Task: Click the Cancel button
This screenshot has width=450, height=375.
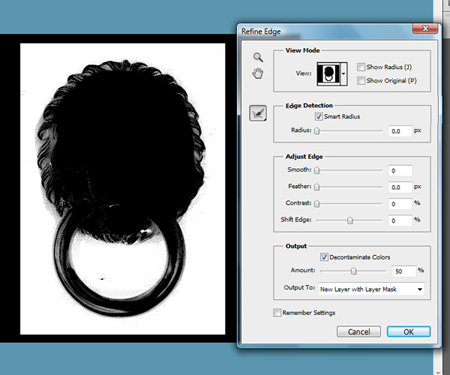Action: [359, 332]
